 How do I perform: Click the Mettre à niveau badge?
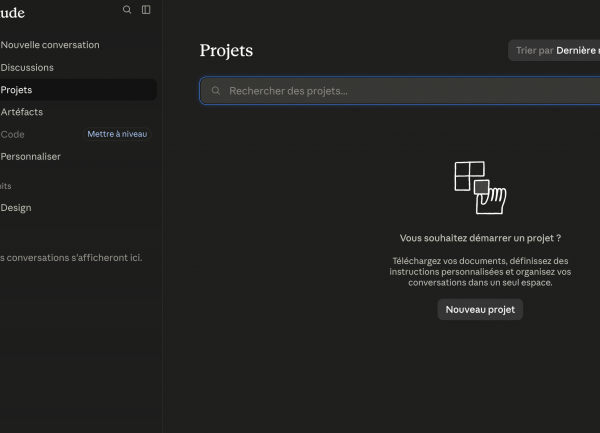(117, 134)
